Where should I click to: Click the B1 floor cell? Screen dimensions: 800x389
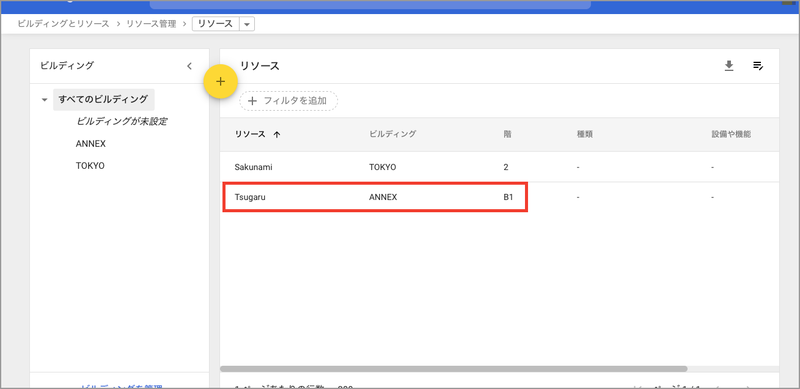[508, 197]
